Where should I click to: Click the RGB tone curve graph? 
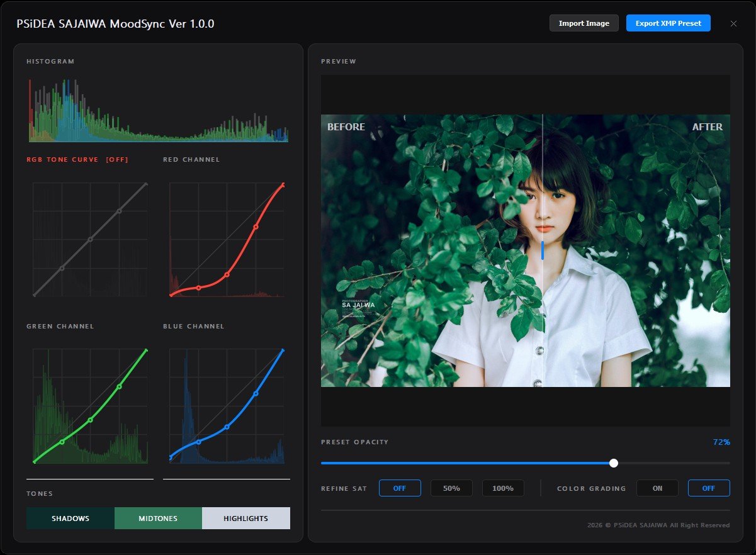[x=89, y=239]
